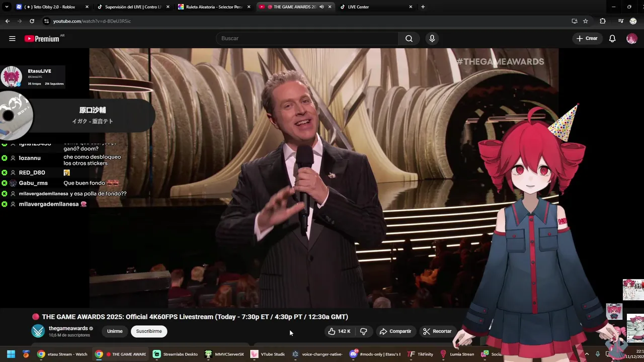This screenshot has width=644, height=362.
Task: Go back in browser history
Action: (8, 21)
